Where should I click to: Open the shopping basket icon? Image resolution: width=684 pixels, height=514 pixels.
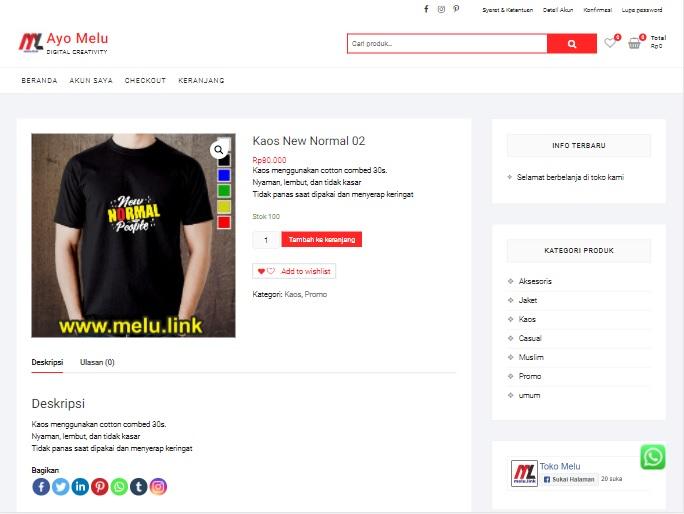point(634,43)
